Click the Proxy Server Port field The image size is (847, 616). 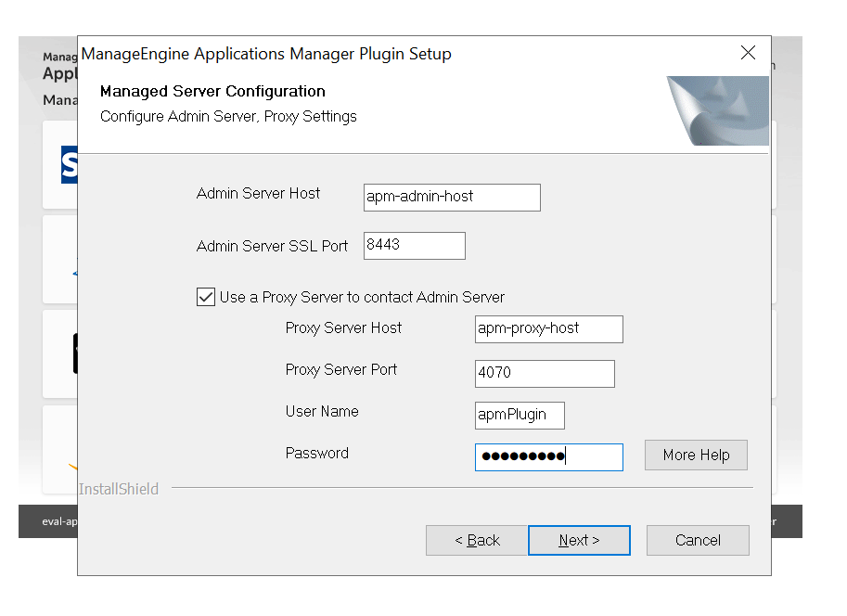click(x=545, y=373)
